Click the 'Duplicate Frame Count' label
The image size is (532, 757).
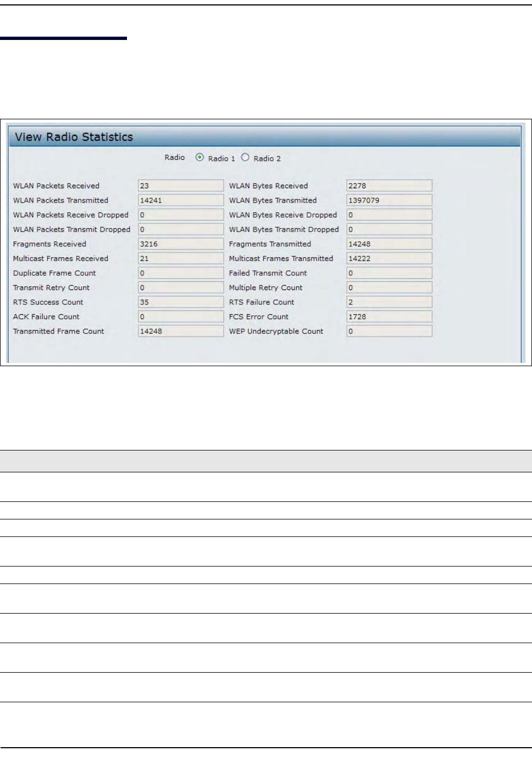click(x=54, y=273)
